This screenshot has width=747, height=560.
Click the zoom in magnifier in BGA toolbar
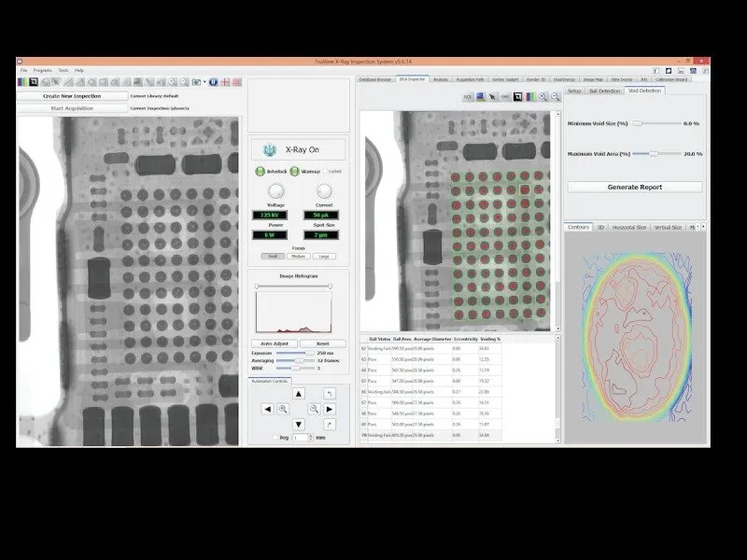[x=543, y=96]
